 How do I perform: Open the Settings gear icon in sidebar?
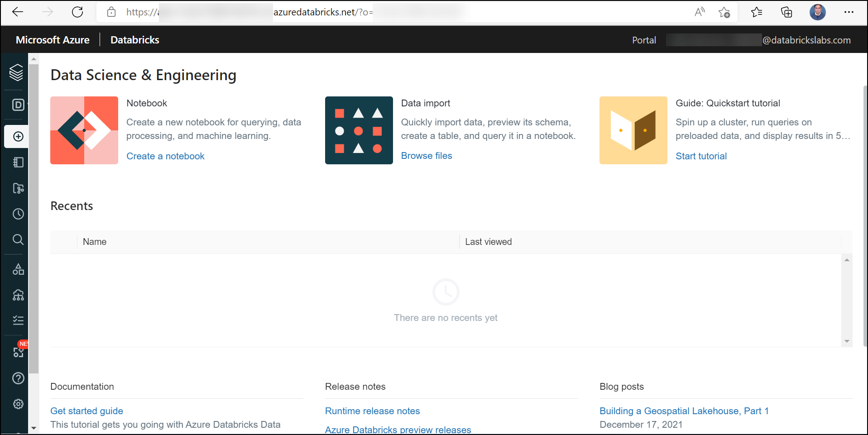(18, 404)
